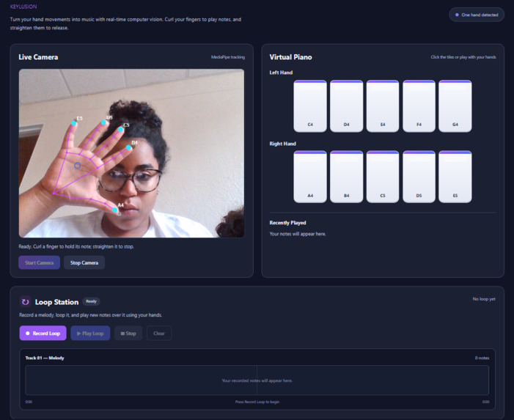Click the Recently Played heading

[x=288, y=223]
